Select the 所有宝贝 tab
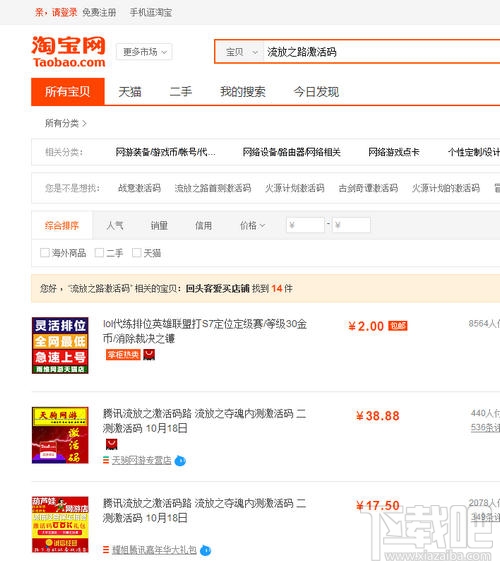The width and height of the screenshot is (500, 566). tap(68, 92)
